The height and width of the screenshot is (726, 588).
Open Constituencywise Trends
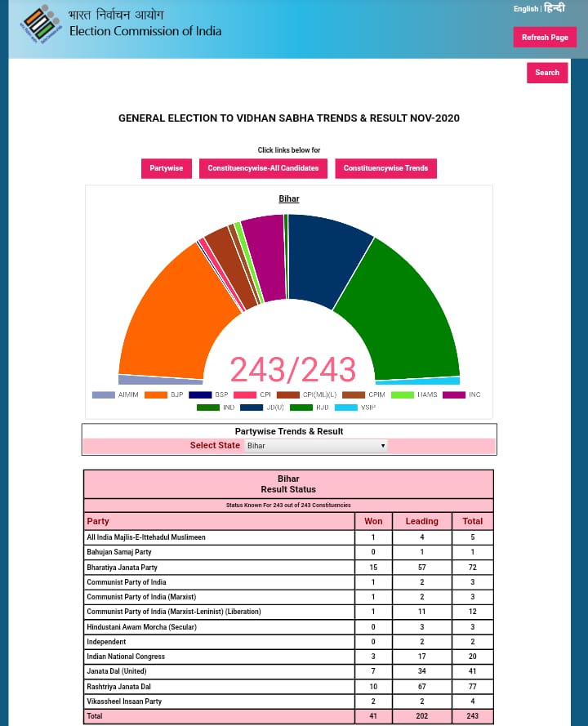tap(385, 168)
